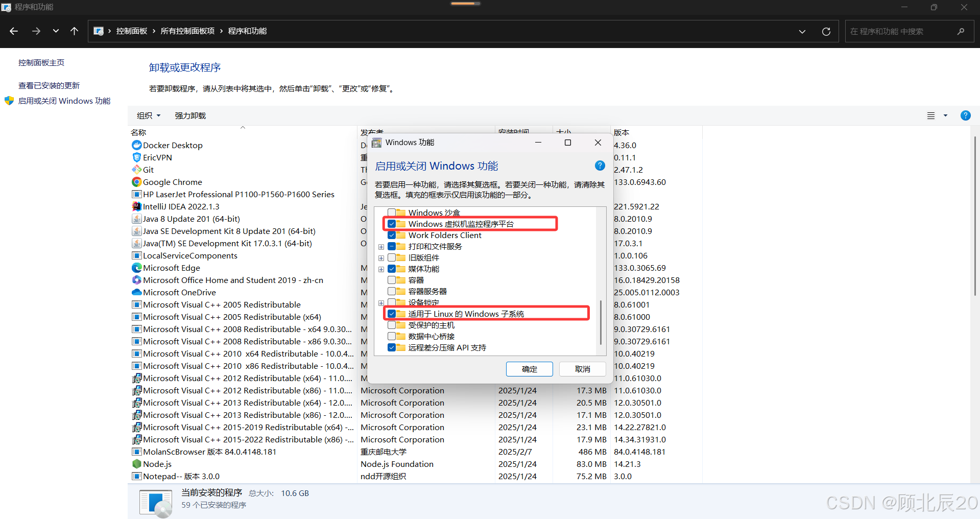Click the help icon in Windows 功能 dialog

coord(600,166)
